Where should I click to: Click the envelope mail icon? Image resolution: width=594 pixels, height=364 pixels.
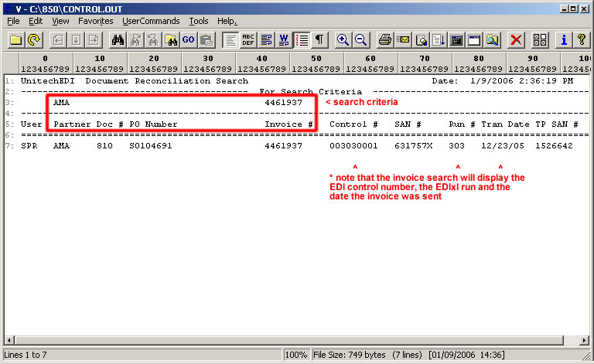click(403, 39)
